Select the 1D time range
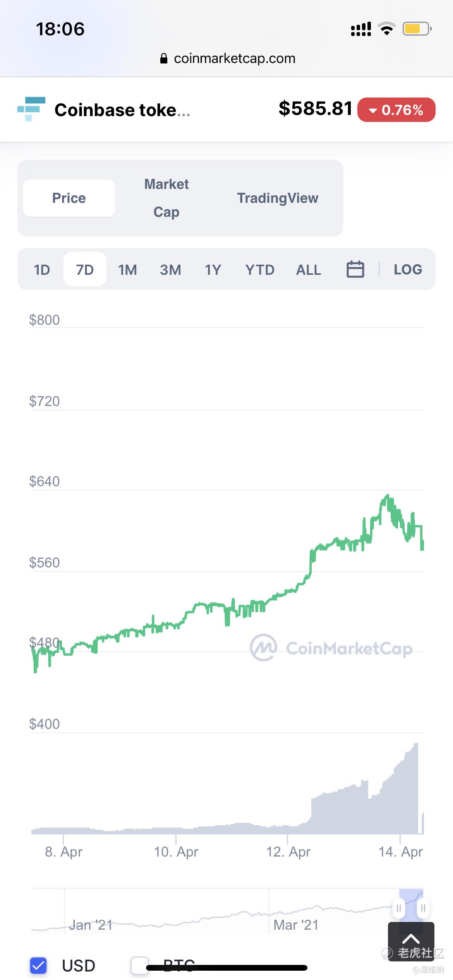453x980 pixels. [x=42, y=269]
